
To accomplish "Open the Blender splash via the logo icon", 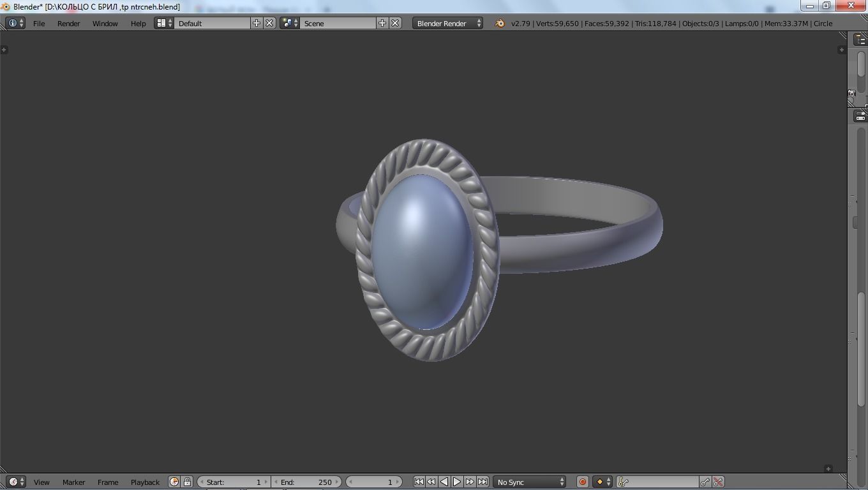I will coord(498,23).
